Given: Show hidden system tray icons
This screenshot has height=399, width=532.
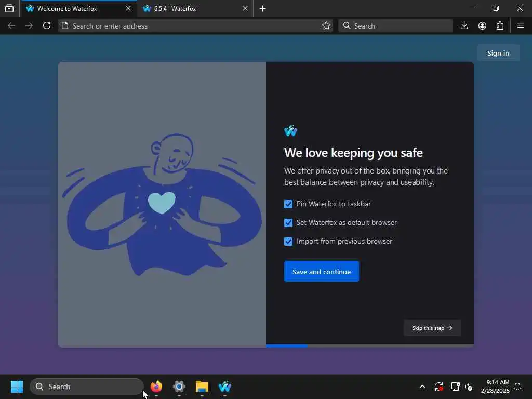Looking at the screenshot, I should pos(422,387).
